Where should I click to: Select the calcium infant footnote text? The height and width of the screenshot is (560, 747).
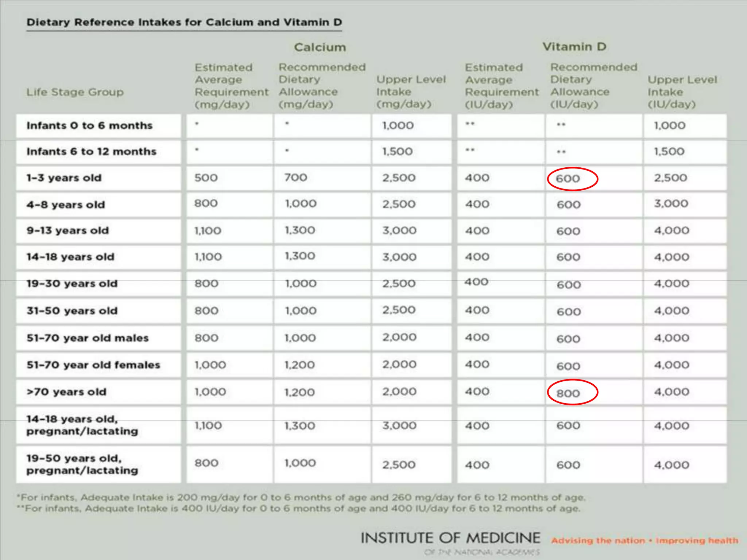(x=301, y=497)
